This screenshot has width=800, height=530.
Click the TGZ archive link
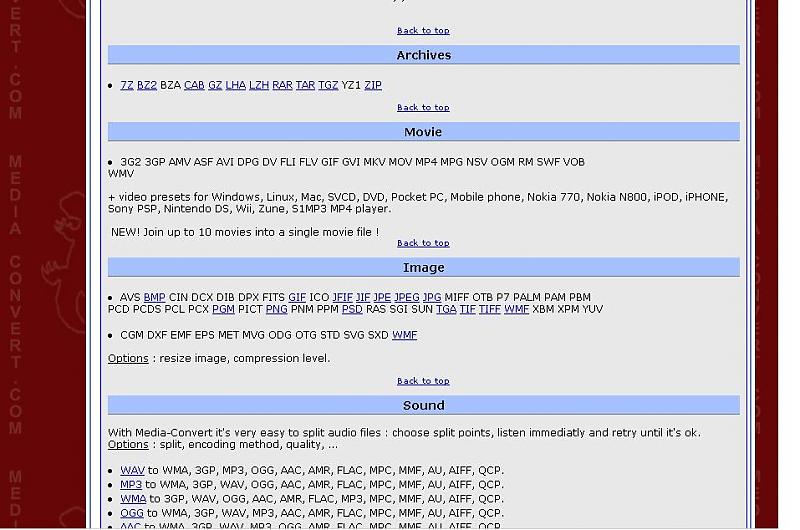click(x=328, y=86)
